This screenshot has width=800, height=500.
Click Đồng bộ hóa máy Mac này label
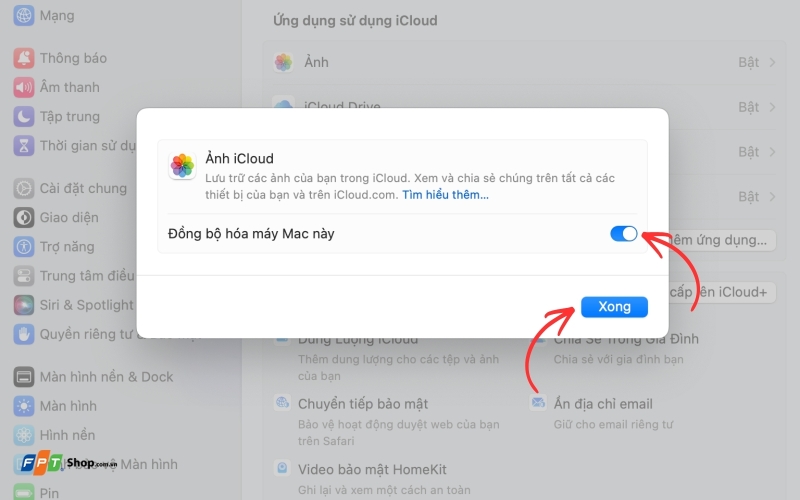(251, 234)
